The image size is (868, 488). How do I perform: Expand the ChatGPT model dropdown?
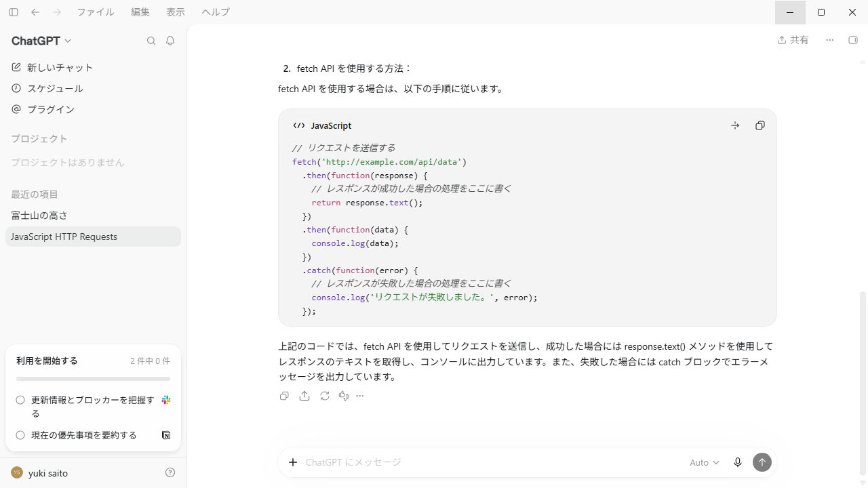point(41,41)
